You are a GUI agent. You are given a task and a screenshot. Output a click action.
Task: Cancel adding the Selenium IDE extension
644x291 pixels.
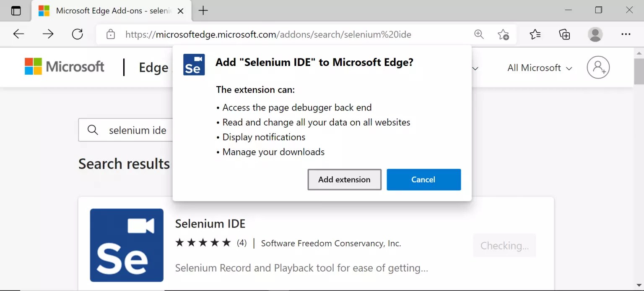423,179
